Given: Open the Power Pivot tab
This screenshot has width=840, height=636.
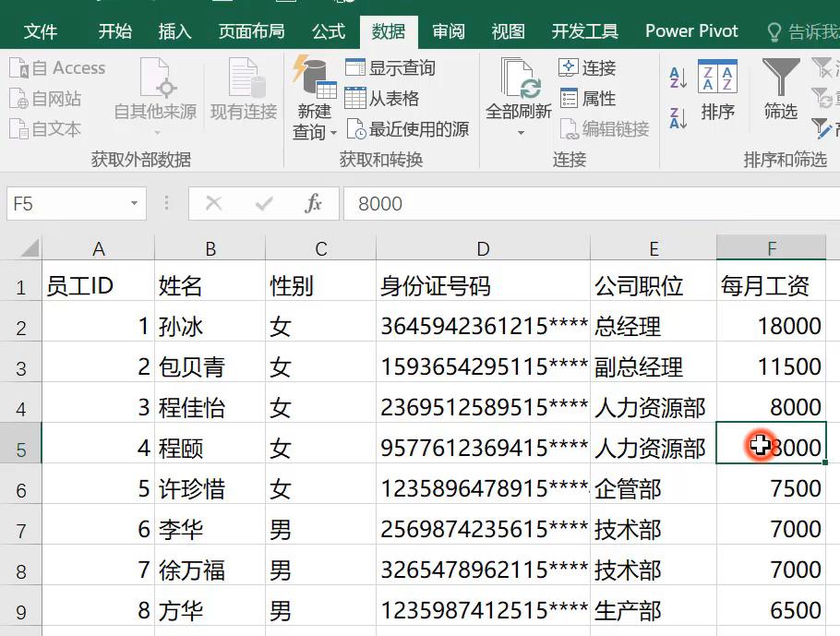Looking at the screenshot, I should tap(691, 31).
